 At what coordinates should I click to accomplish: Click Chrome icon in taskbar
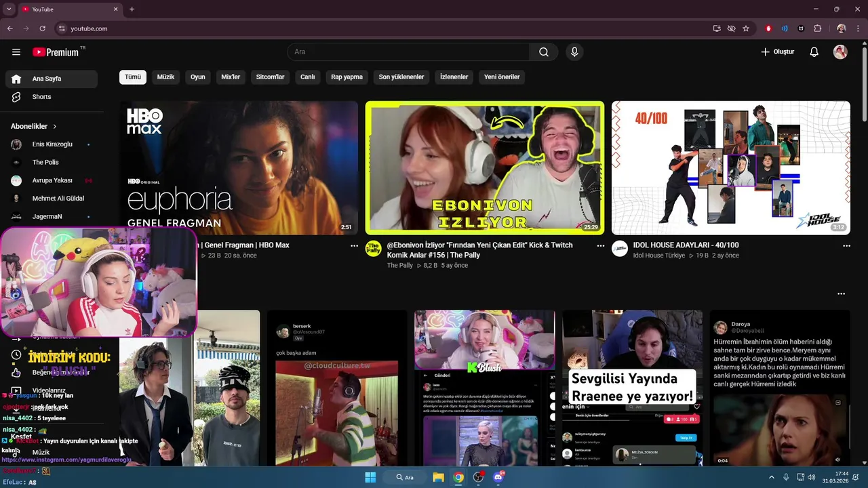(x=458, y=477)
